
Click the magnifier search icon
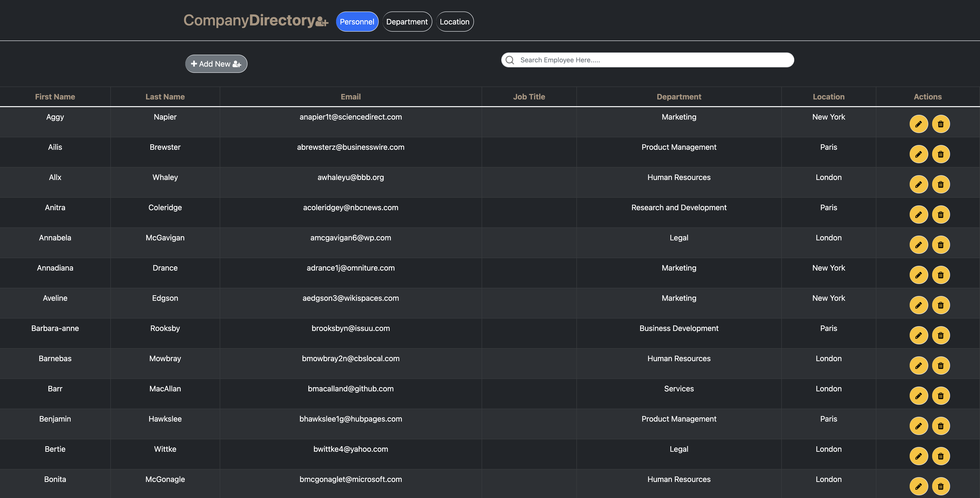pyautogui.click(x=510, y=60)
